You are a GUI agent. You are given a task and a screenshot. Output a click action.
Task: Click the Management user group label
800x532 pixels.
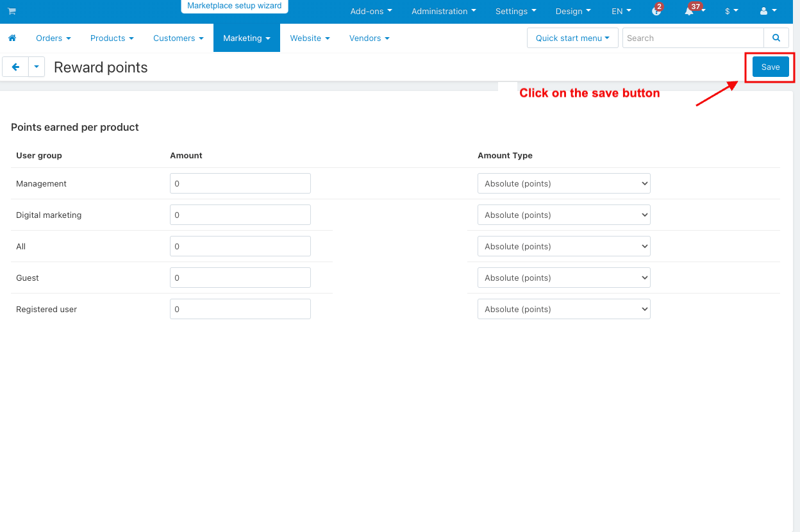42,184
